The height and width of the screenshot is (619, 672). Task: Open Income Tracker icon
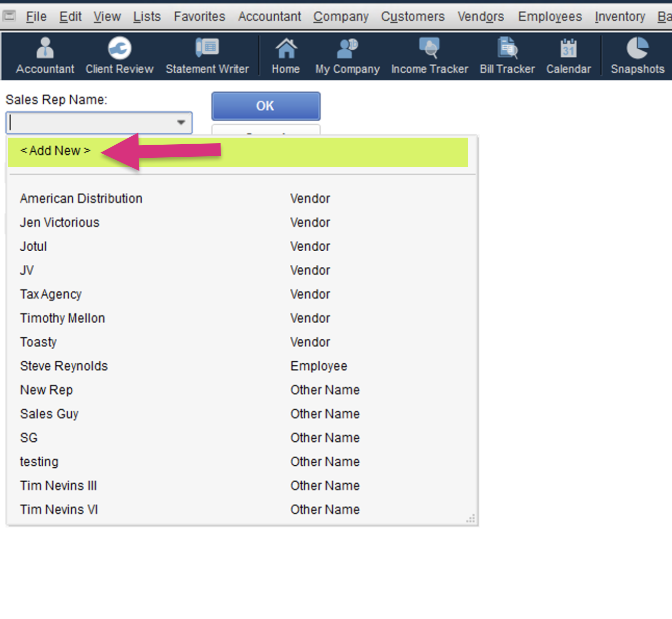pos(429,55)
